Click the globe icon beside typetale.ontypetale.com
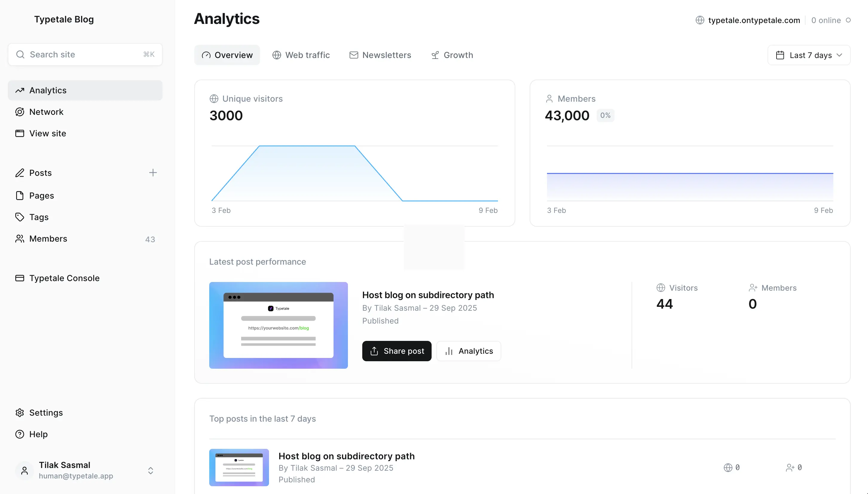Viewport: 868px width, 494px height. [700, 20]
